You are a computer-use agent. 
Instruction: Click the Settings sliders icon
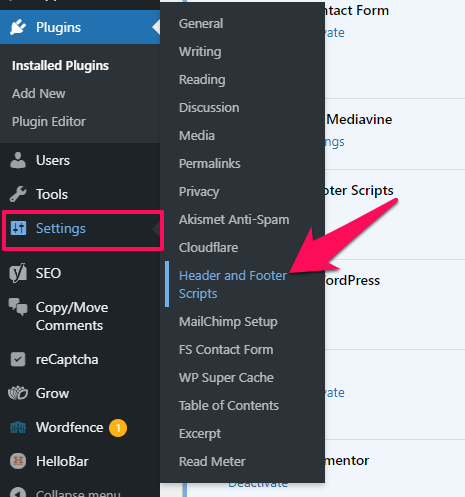point(18,228)
